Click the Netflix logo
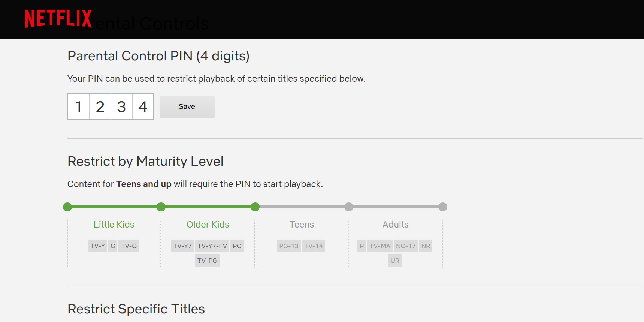644x322 pixels. pos(58,18)
